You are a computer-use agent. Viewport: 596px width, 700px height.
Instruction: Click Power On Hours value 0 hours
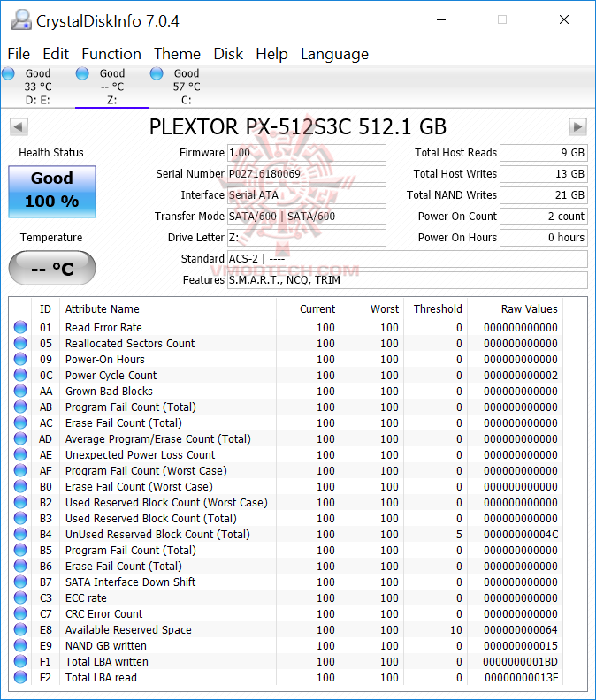click(543, 238)
